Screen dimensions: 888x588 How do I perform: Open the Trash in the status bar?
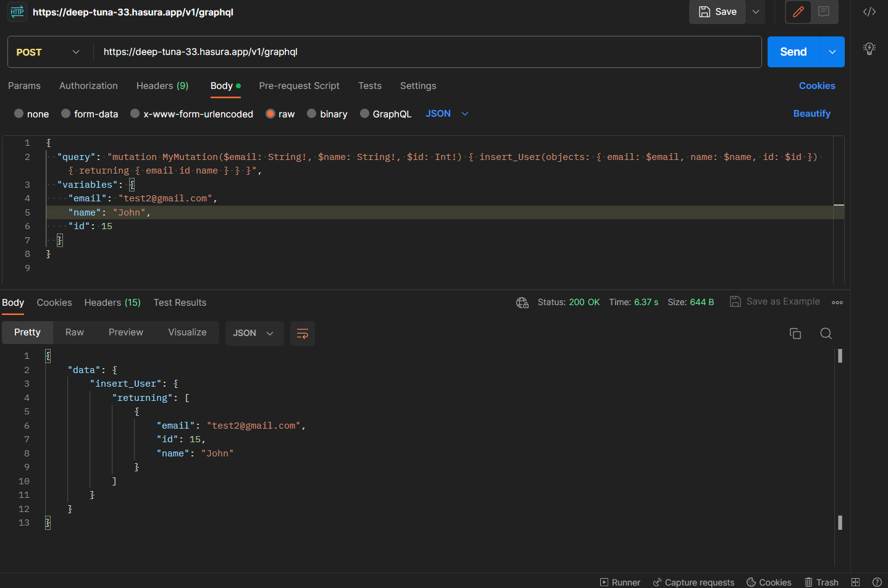tap(821, 582)
